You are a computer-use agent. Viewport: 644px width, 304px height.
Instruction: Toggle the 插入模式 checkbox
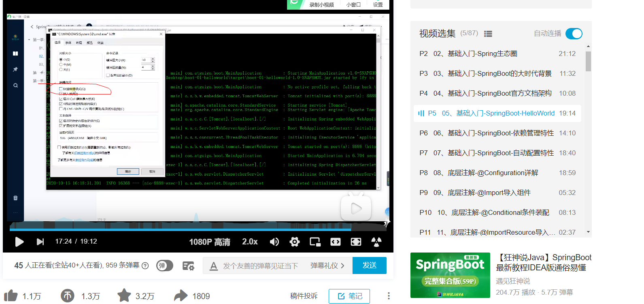[61, 94]
